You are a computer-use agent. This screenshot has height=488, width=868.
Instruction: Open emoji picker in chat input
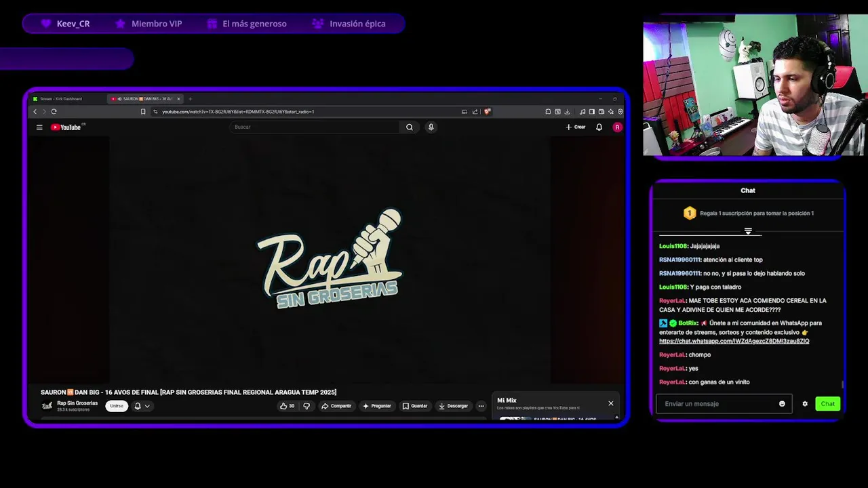[782, 404]
